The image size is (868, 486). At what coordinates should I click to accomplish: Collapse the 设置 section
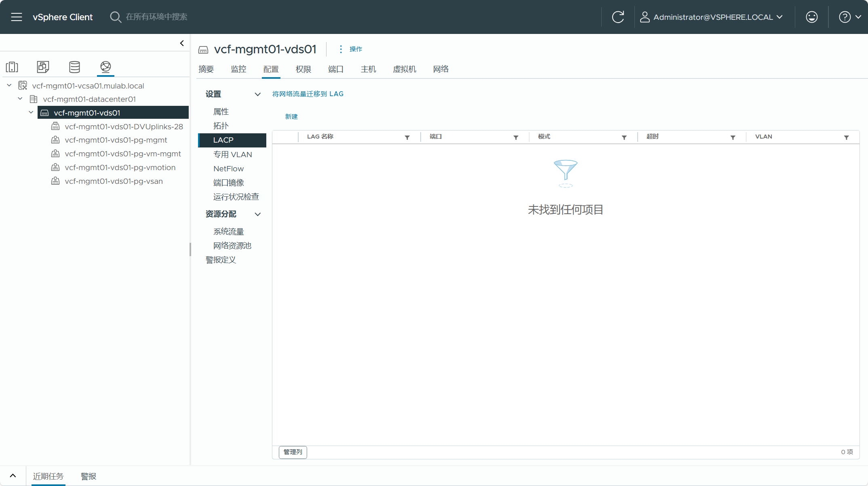(257, 94)
